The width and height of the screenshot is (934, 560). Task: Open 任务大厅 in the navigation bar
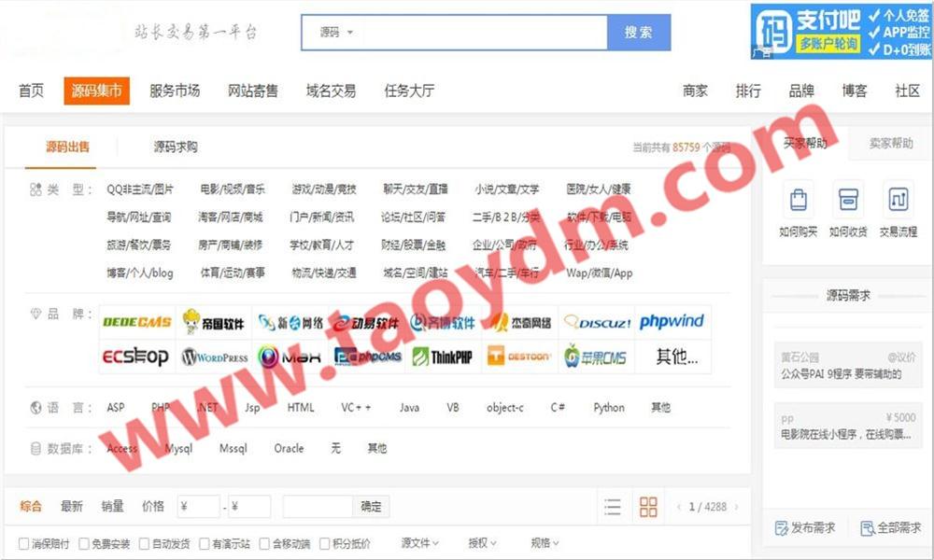(x=409, y=91)
